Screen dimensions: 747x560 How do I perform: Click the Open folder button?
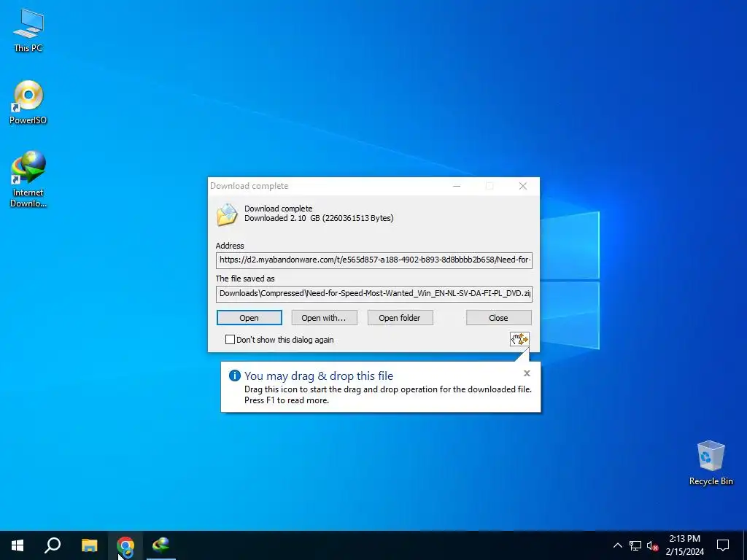point(400,318)
